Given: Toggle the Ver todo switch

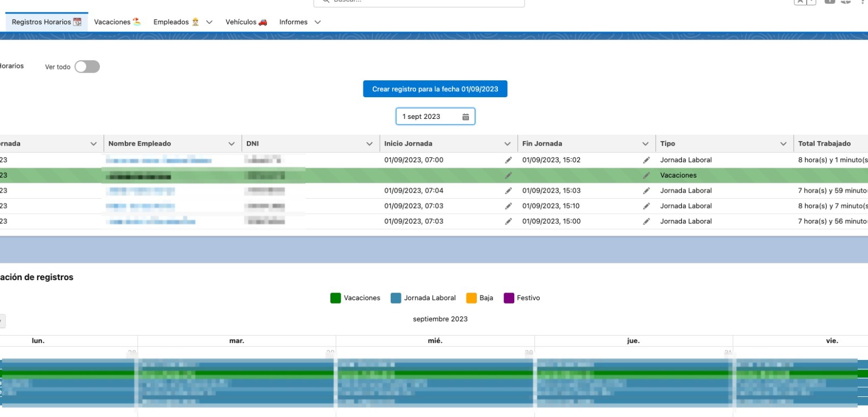Looking at the screenshot, I should coord(87,67).
